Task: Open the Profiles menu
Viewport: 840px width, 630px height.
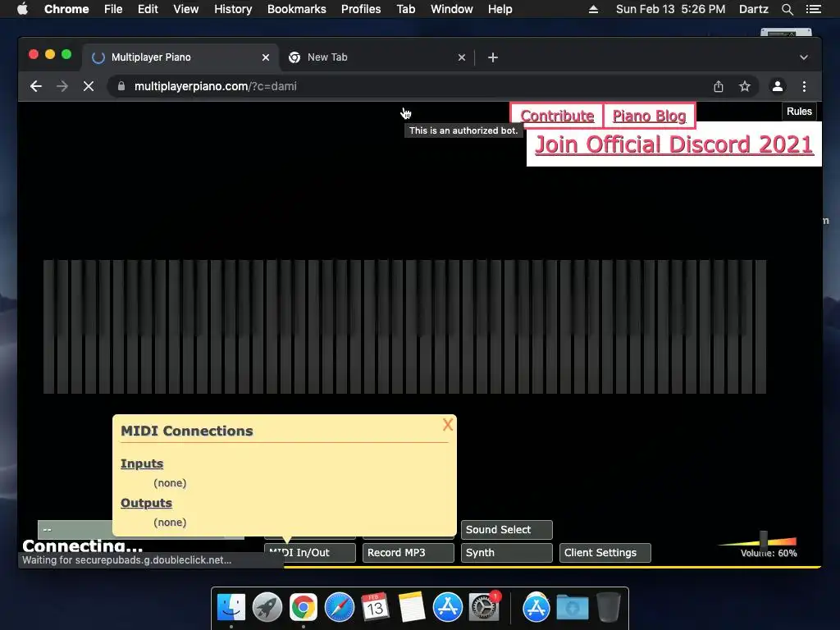Action: [361, 9]
